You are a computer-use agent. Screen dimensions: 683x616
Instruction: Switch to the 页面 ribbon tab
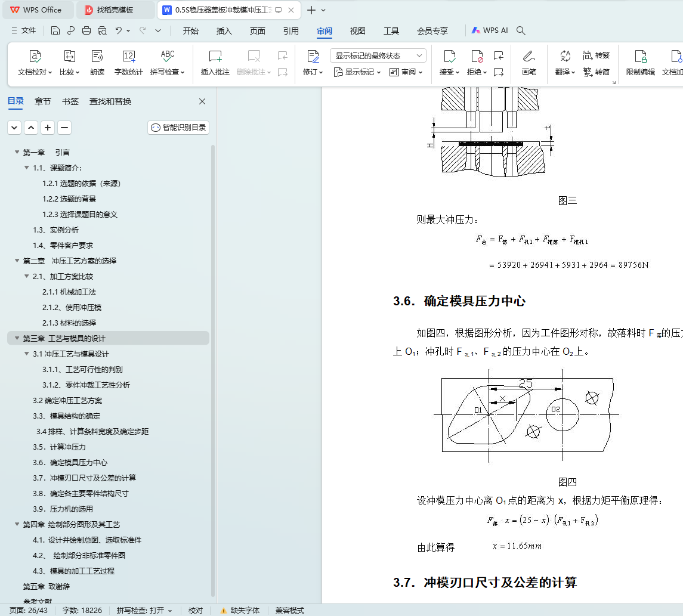(x=258, y=30)
